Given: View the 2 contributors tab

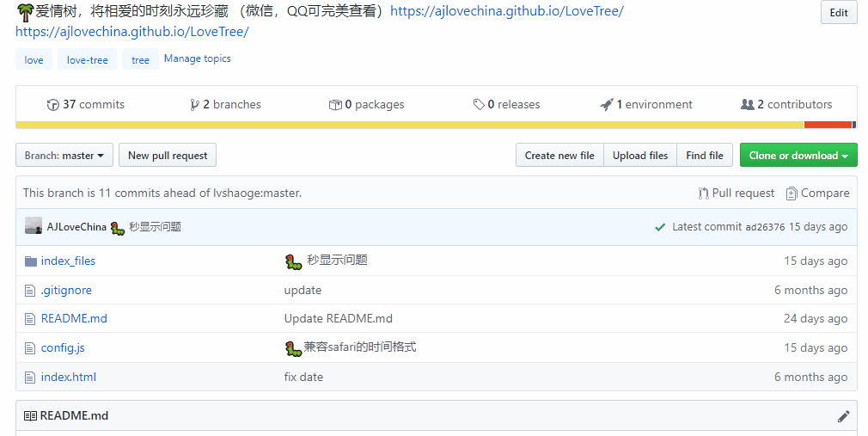Looking at the screenshot, I should point(786,104).
